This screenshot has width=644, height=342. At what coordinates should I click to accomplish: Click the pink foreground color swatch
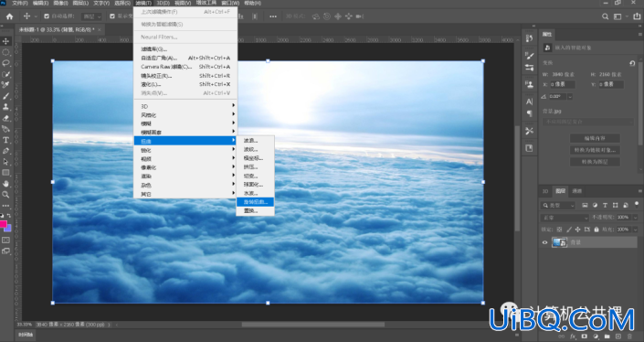3,224
